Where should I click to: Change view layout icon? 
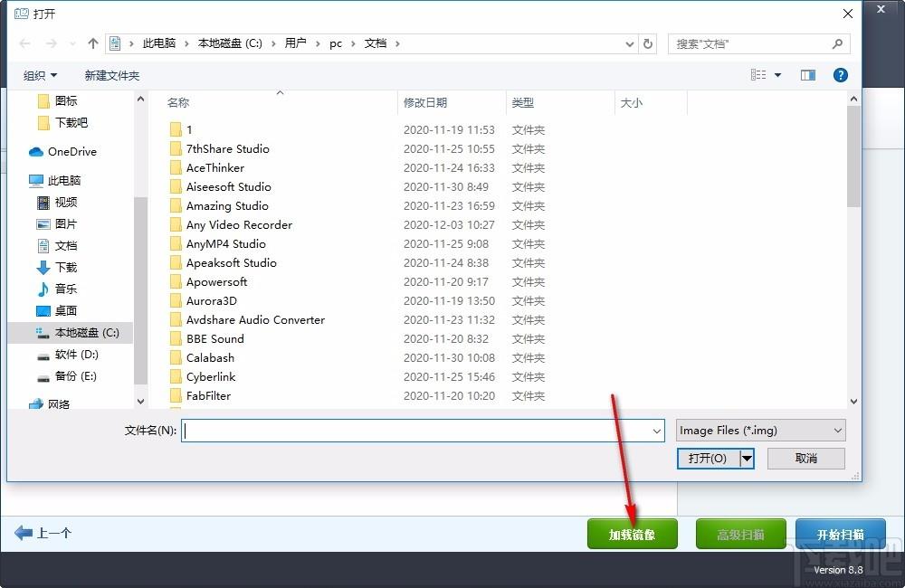pyautogui.click(x=758, y=75)
